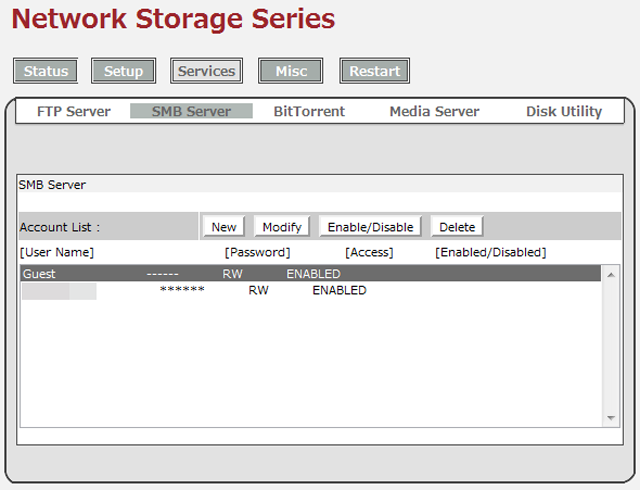Open the BitTorrent tab

click(309, 112)
